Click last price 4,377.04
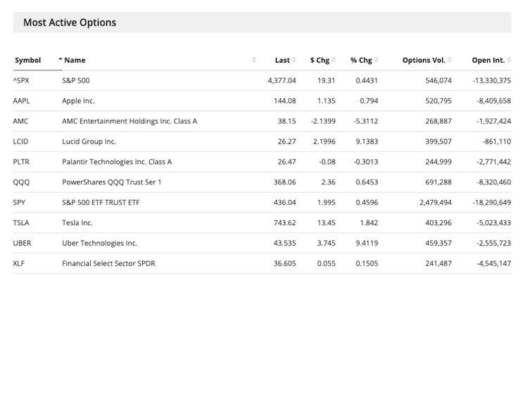 (x=282, y=80)
